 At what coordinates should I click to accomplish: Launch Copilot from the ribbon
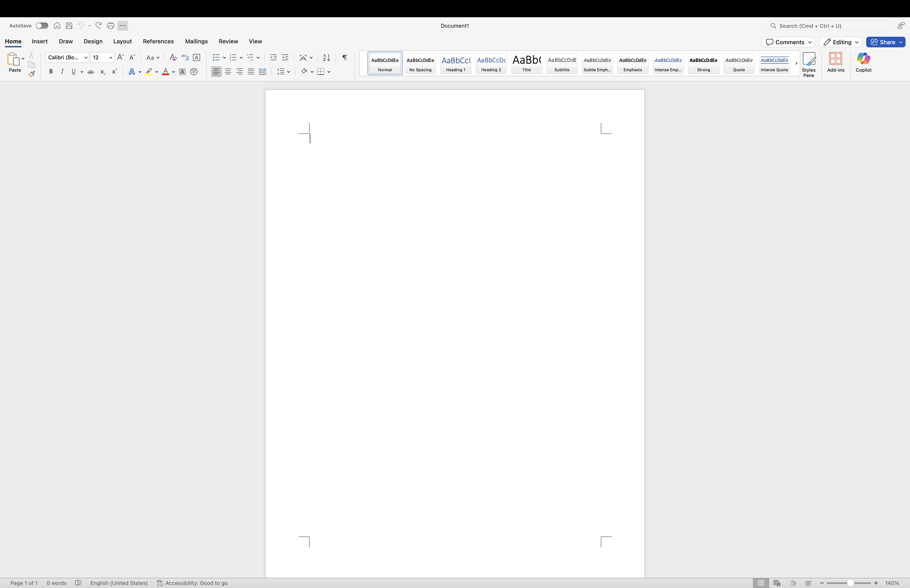coord(863,62)
